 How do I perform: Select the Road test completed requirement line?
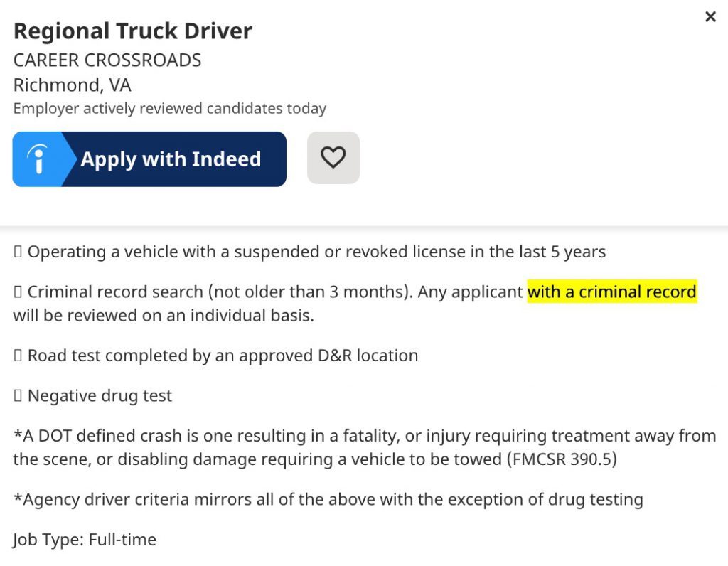(x=216, y=356)
